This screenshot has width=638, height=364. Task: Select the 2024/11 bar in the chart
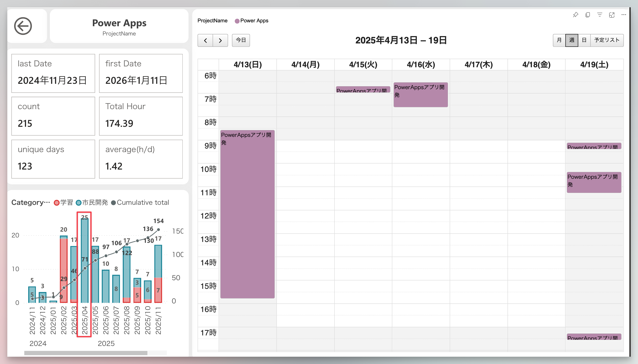[32, 295]
